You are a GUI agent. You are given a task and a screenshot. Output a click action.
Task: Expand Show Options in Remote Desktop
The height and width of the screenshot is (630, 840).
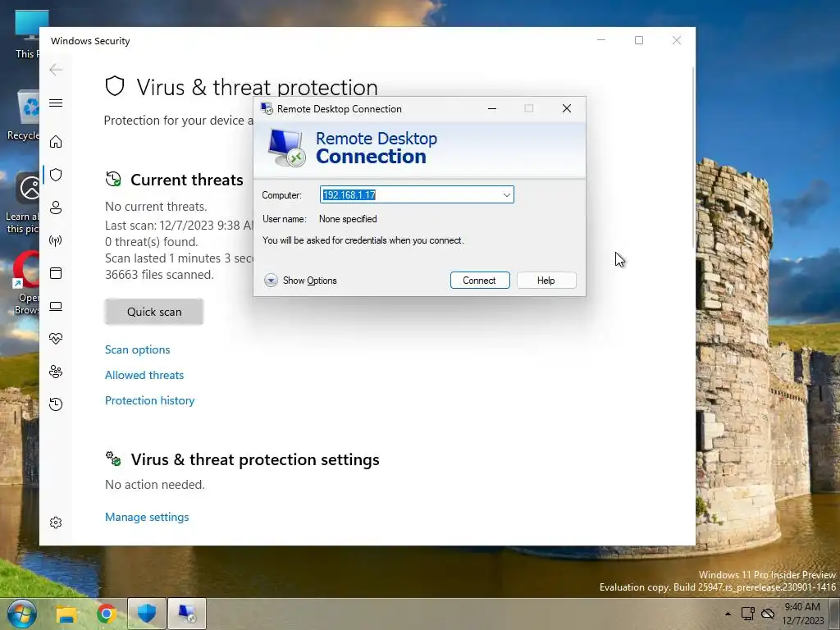pos(300,281)
